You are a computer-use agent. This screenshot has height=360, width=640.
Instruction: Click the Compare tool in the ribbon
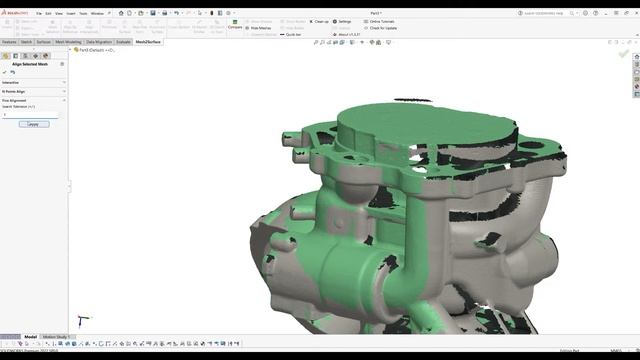(235, 24)
